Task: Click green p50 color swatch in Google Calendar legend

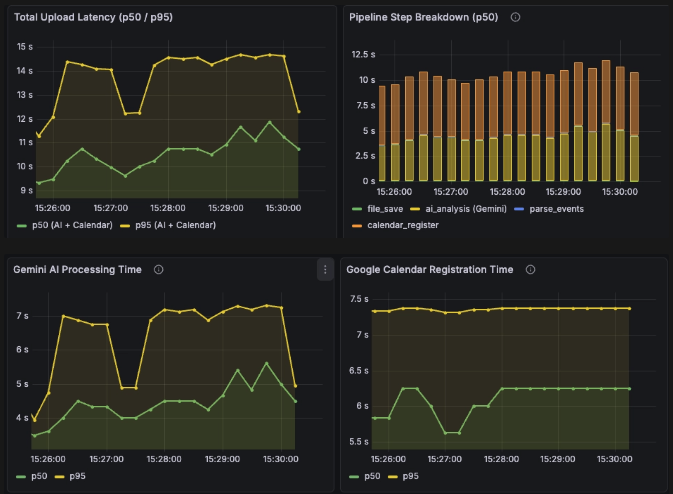Action: [356, 476]
